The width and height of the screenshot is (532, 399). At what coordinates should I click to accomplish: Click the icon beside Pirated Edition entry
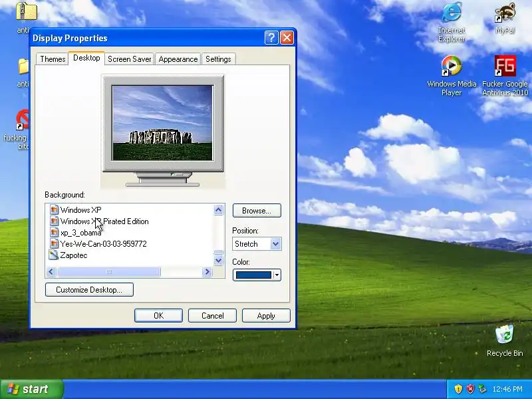(54, 221)
